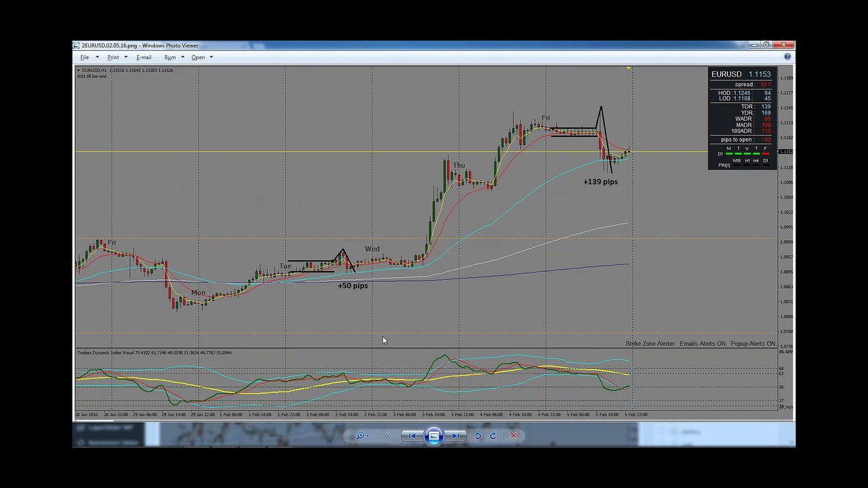Screen dimensions: 868x488
Task: Click the 'pips to open' row
Action: click(x=745, y=140)
